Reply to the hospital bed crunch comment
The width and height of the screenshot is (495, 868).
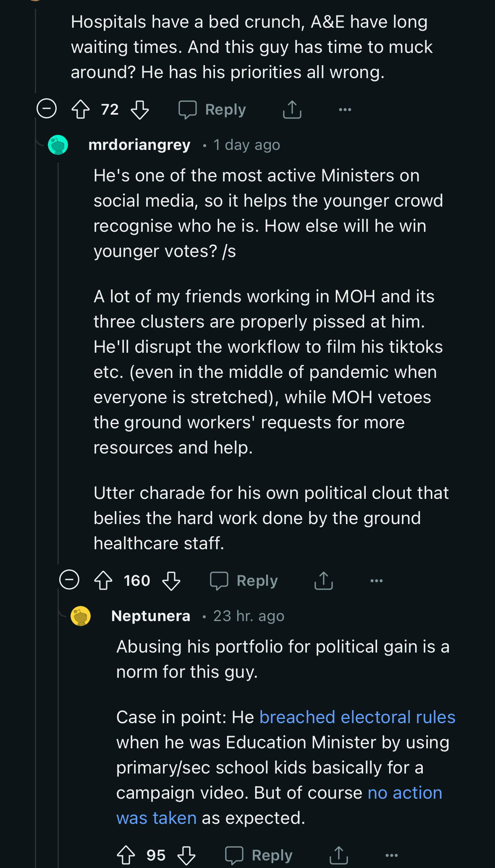click(212, 110)
